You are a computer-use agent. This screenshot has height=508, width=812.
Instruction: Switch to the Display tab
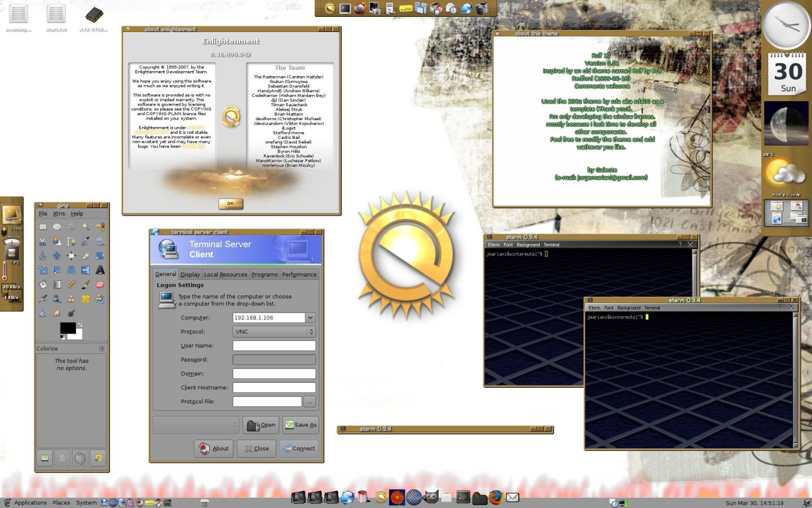(190, 274)
